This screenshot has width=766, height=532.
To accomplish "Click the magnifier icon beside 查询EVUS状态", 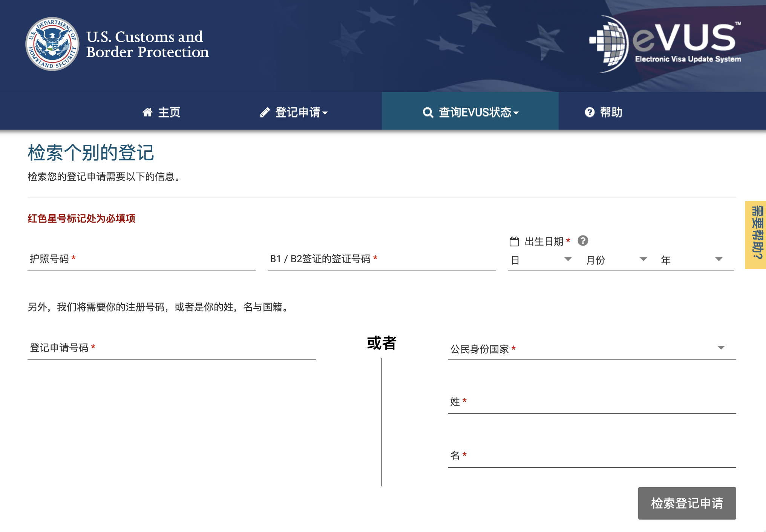I will point(427,112).
